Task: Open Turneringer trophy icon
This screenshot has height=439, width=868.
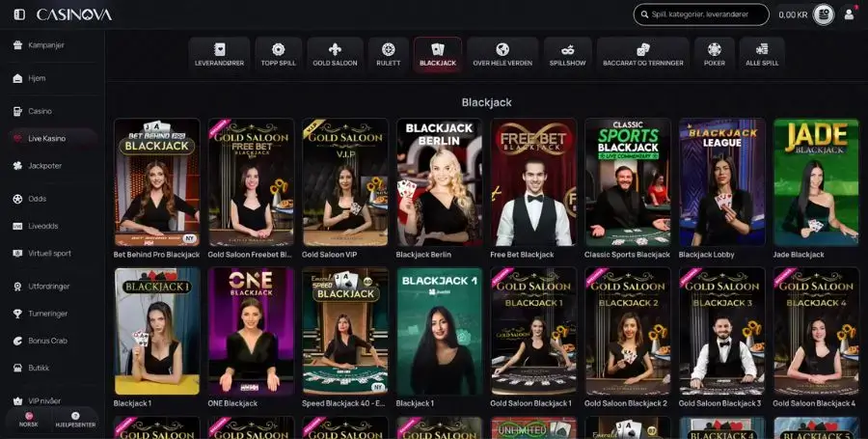Action: click(x=17, y=314)
